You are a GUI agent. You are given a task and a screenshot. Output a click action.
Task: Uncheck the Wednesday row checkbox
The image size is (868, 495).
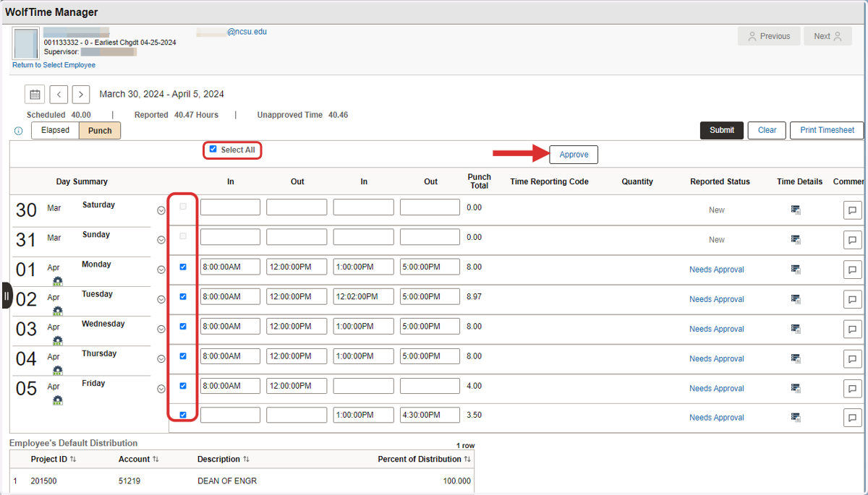[183, 326]
